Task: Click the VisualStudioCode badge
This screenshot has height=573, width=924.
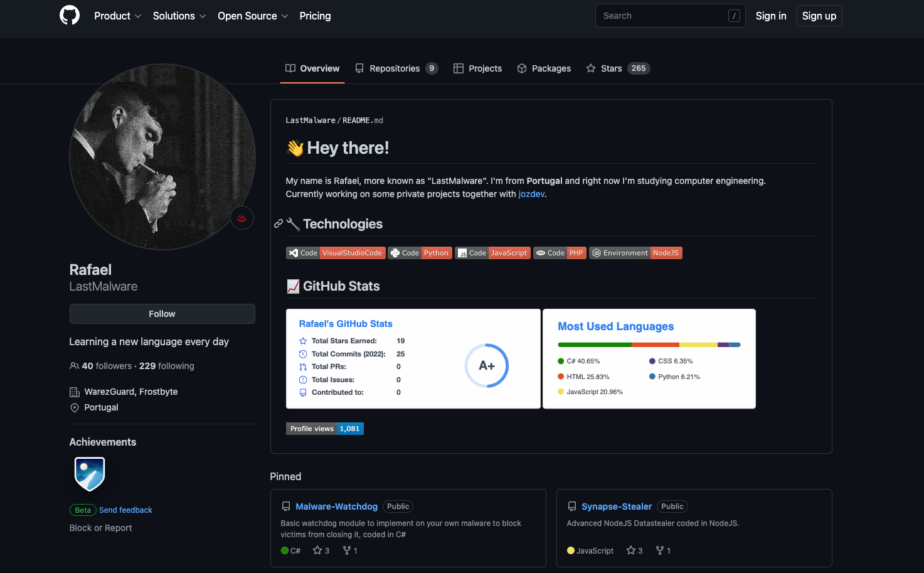Action: point(336,253)
